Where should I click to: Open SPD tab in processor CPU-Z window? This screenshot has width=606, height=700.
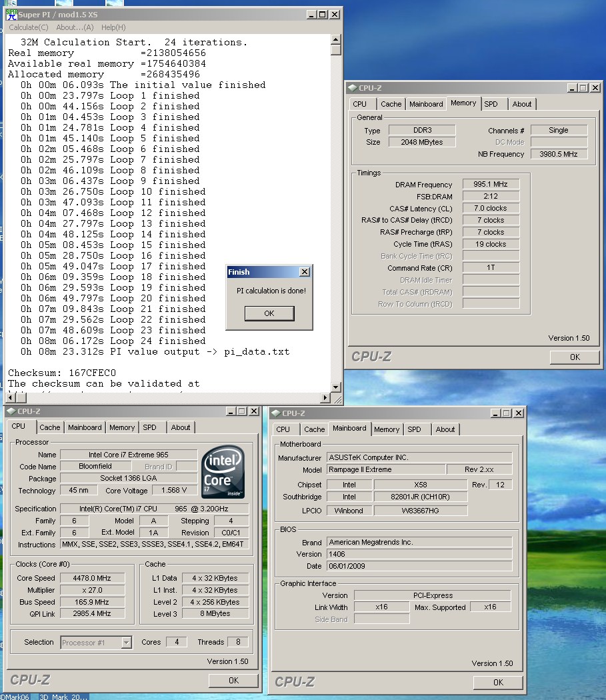[x=149, y=427]
